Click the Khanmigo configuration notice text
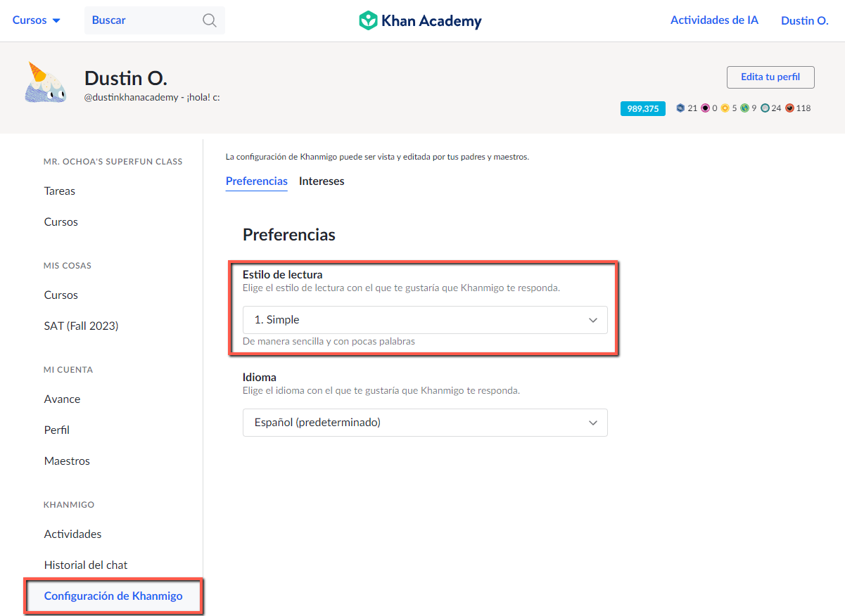Screen dimensions: 845x616 click(x=377, y=157)
